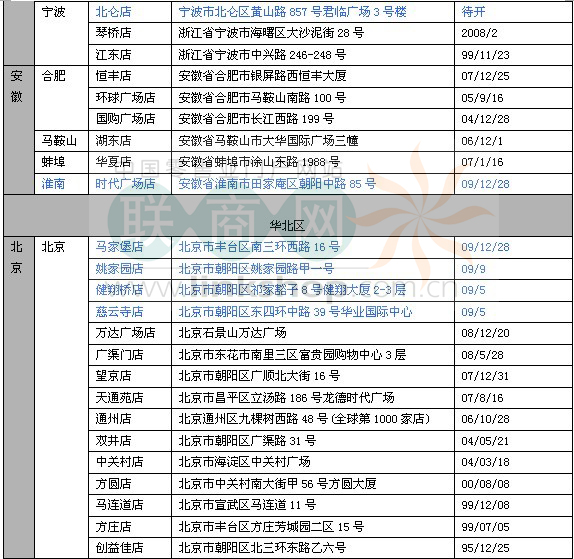Click the 北京市丰台区南三环西路 16 号 address

pos(259,247)
